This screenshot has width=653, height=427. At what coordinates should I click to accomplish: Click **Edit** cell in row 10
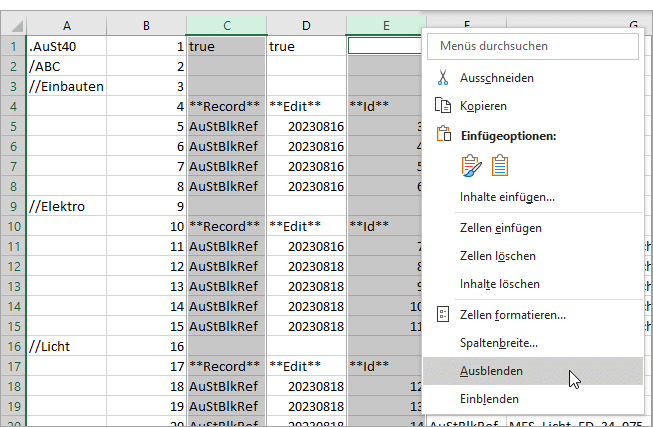pyautogui.click(x=306, y=226)
